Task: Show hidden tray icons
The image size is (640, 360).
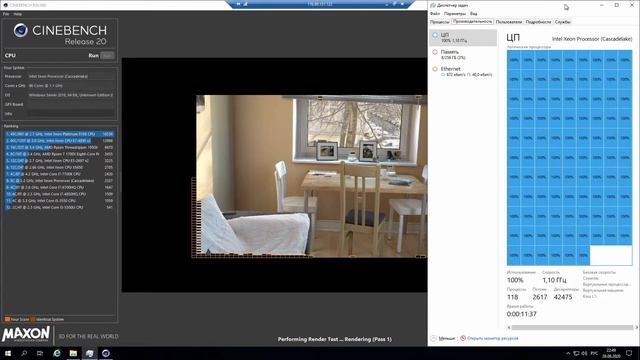Action: point(568,353)
